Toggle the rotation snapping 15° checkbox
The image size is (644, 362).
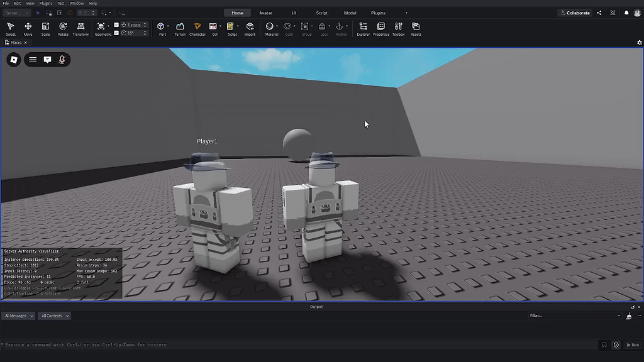pos(116,33)
